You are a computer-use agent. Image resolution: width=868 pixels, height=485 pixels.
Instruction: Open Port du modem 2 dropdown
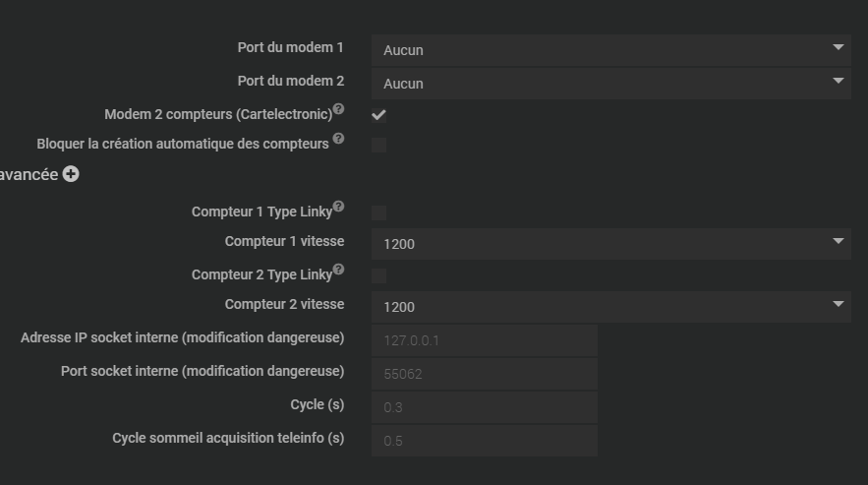610,83
